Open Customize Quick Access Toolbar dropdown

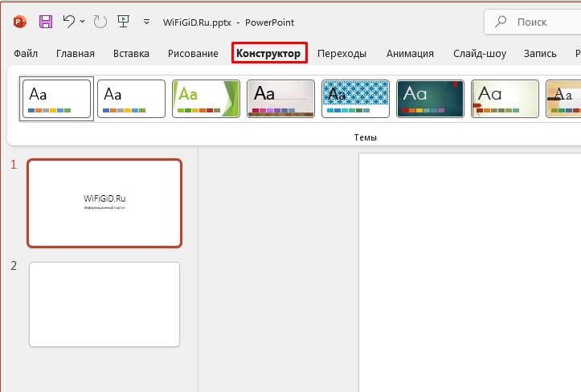coord(147,22)
